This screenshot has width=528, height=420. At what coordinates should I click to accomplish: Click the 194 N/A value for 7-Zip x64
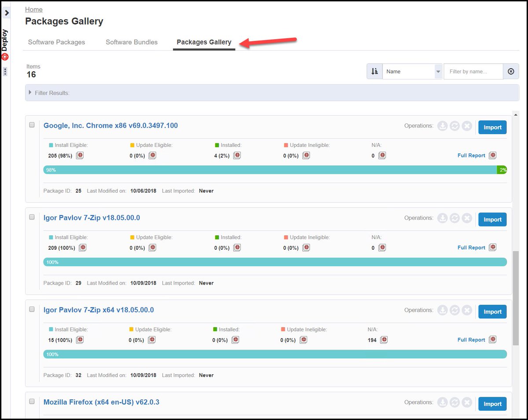coord(372,340)
